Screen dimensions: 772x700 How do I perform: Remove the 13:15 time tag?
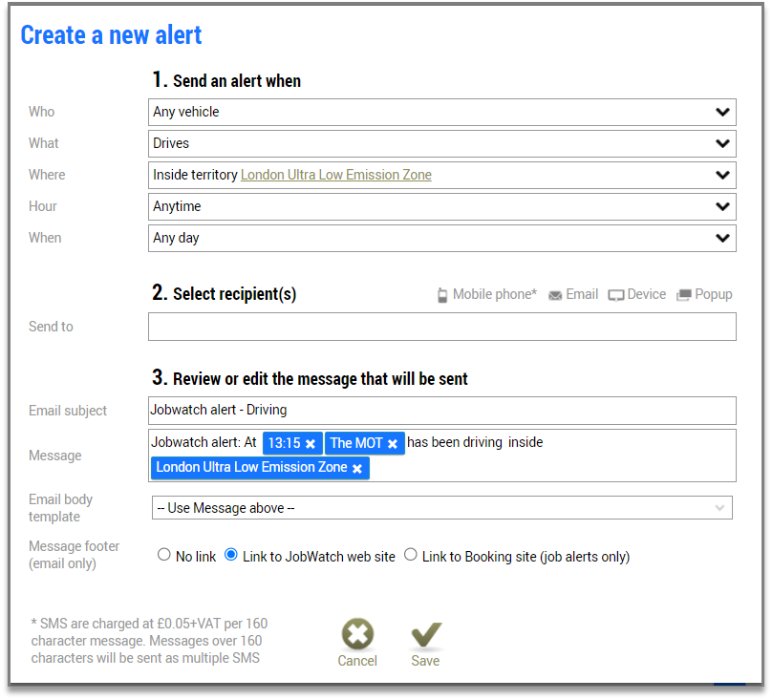(x=311, y=444)
